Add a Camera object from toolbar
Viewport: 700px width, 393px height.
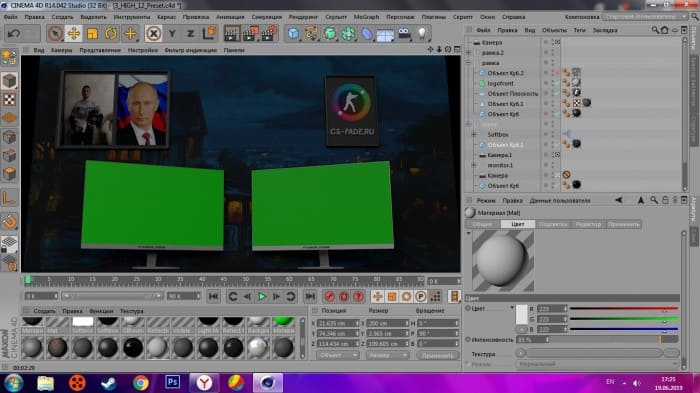(404, 33)
